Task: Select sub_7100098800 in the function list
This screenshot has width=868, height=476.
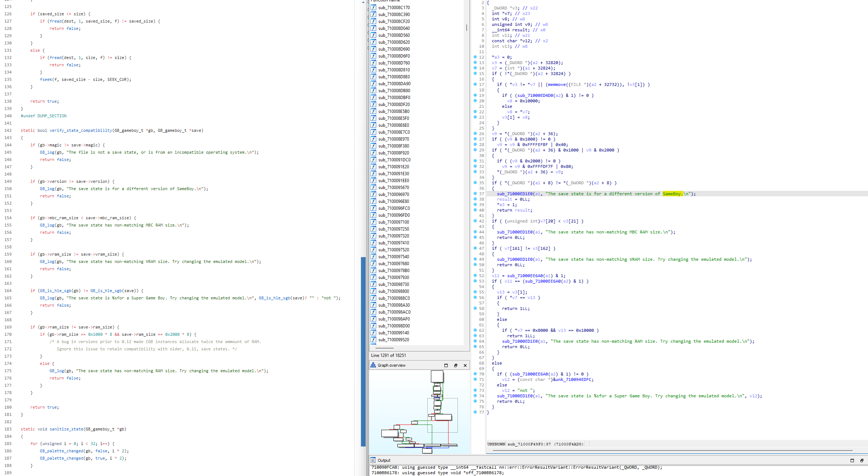Action: [x=393, y=291]
